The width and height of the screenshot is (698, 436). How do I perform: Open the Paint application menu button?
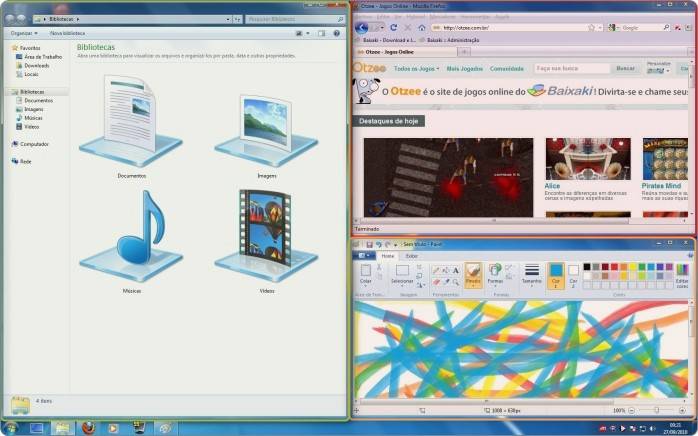pyautogui.click(x=364, y=256)
